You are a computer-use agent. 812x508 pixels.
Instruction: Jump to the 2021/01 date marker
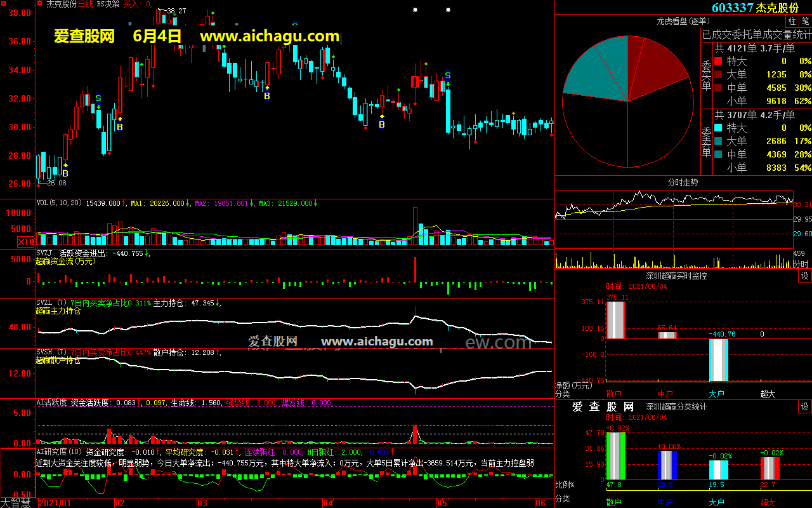coord(55,503)
